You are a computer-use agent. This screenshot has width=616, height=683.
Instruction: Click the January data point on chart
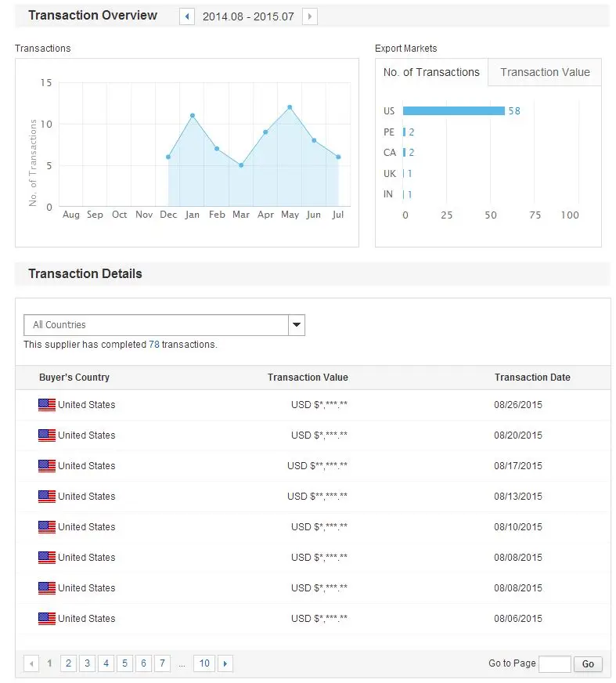click(x=192, y=115)
